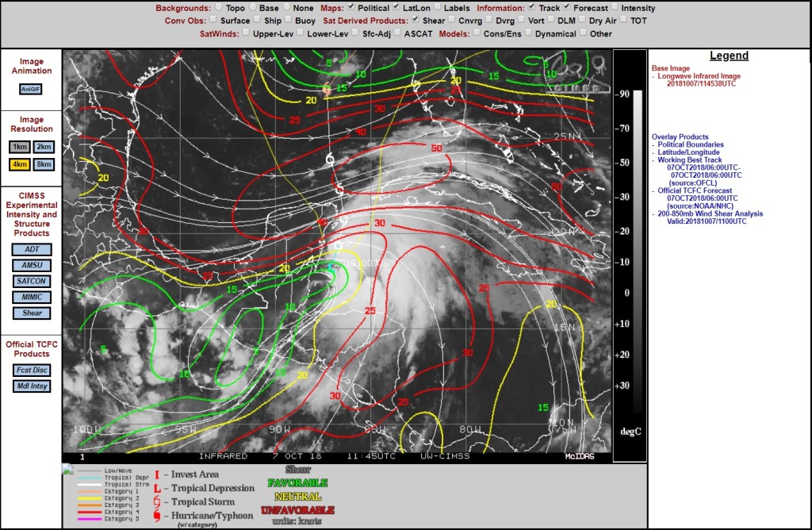Switch image resolution to 8km
Image resolution: width=812 pixels, height=530 pixels.
(44, 164)
